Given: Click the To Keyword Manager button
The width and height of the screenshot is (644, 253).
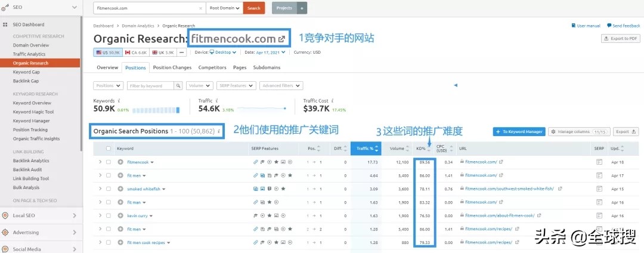Looking at the screenshot, I should click(519, 132).
